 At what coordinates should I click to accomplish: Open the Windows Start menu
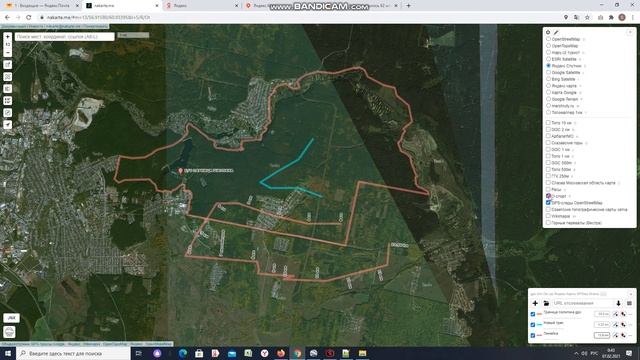[x=8, y=353]
